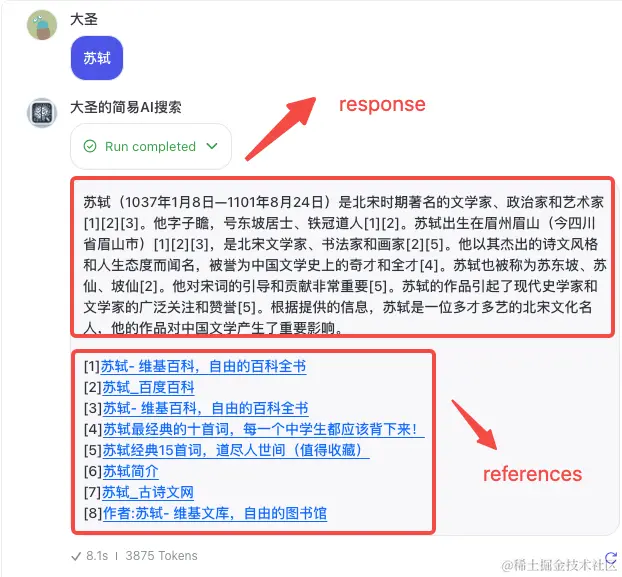Click the regenerate icon at bottom right

coord(611,557)
